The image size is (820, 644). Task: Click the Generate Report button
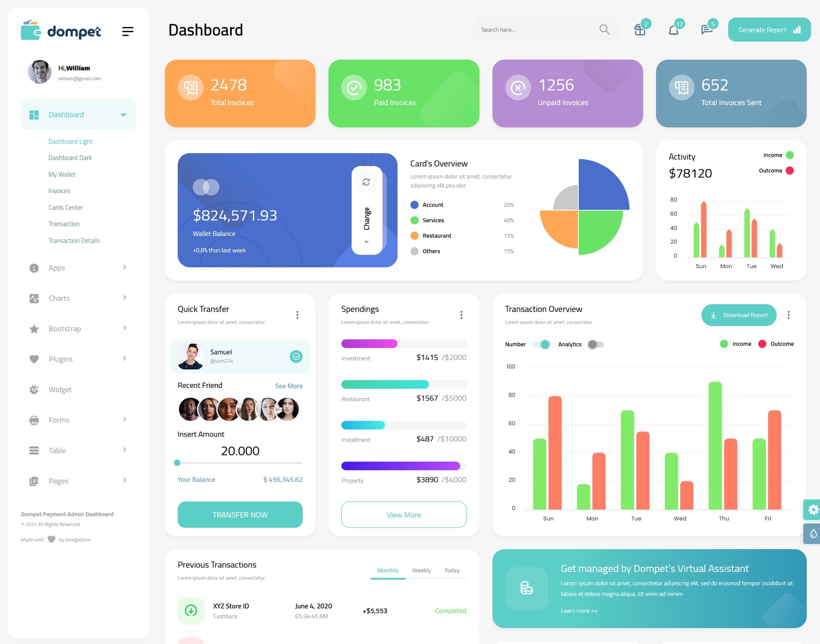pos(769,29)
